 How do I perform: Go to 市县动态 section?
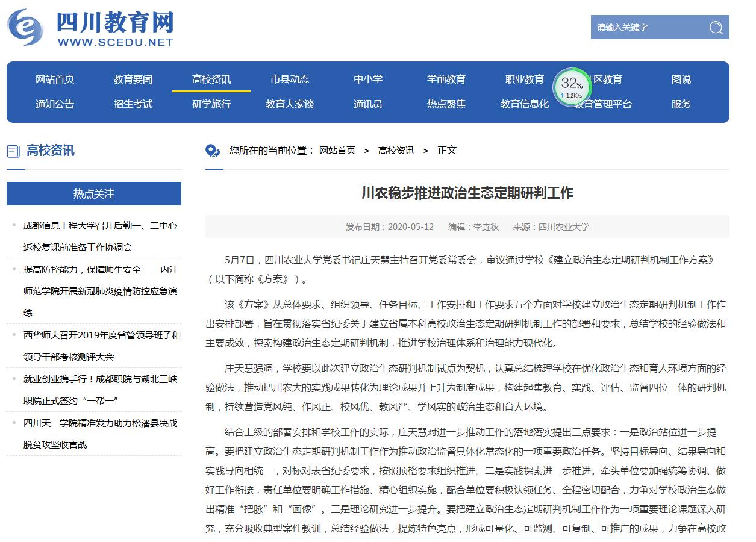point(290,79)
